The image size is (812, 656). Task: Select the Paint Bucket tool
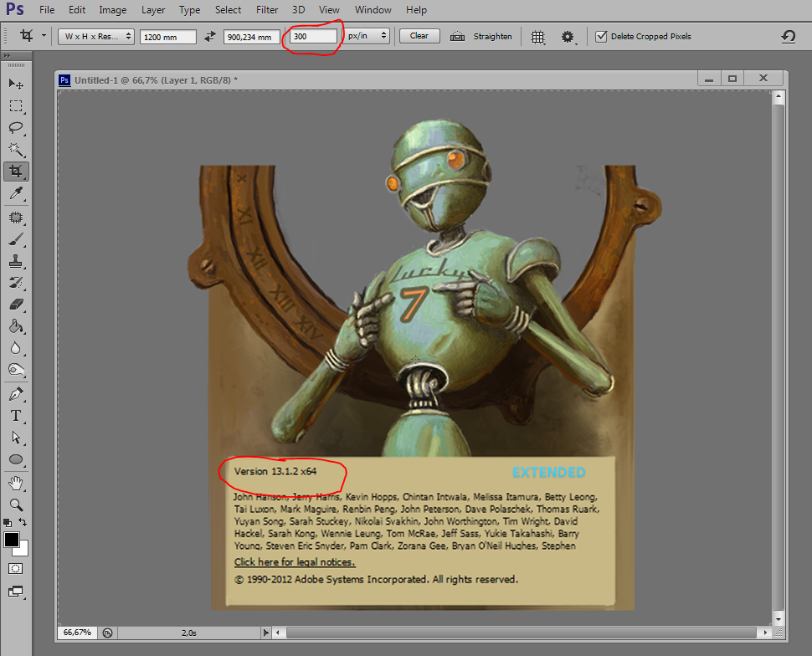coord(16,326)
